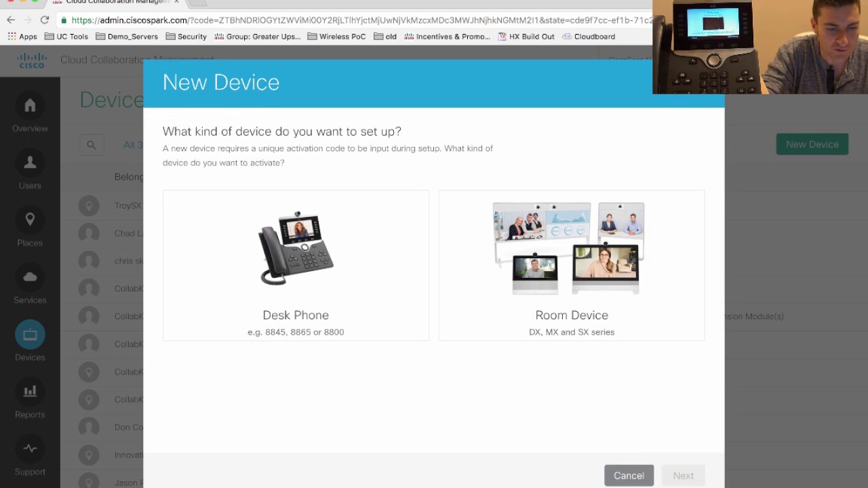Click the webcam video overlay
This screenshot has height=488, width=868.
tap(760, 47)
